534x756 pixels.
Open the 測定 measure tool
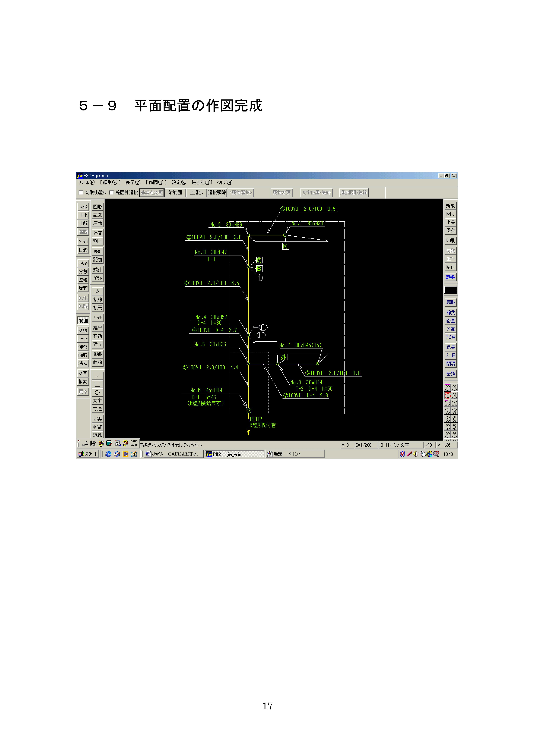click(x=97, y=241)
